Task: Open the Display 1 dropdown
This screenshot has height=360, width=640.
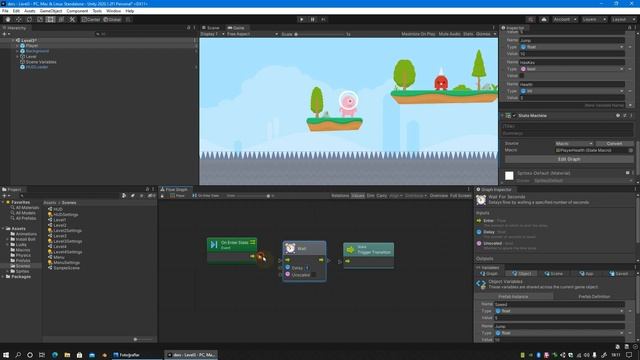Action: [x=212, y=34]
